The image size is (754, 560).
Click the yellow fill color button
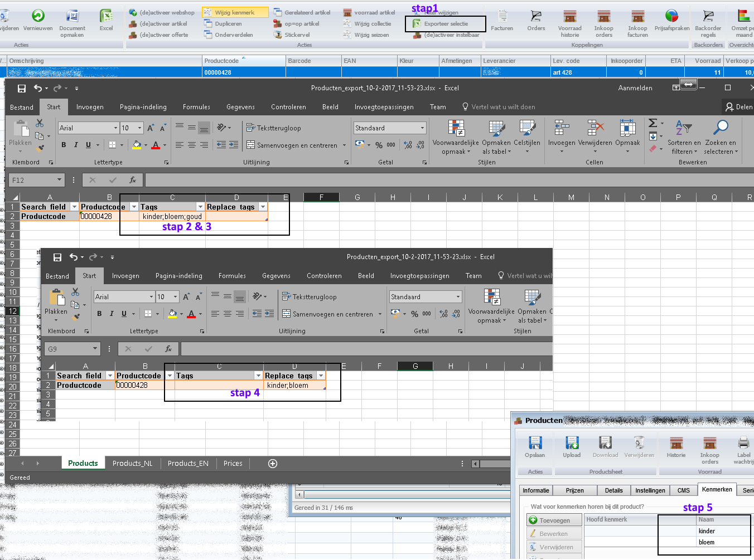(137, 145)
